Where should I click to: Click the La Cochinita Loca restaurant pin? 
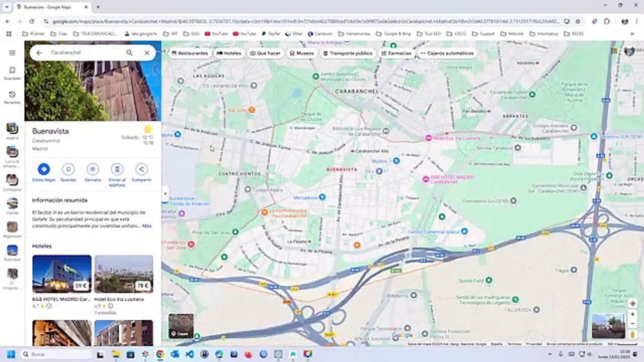264,212
